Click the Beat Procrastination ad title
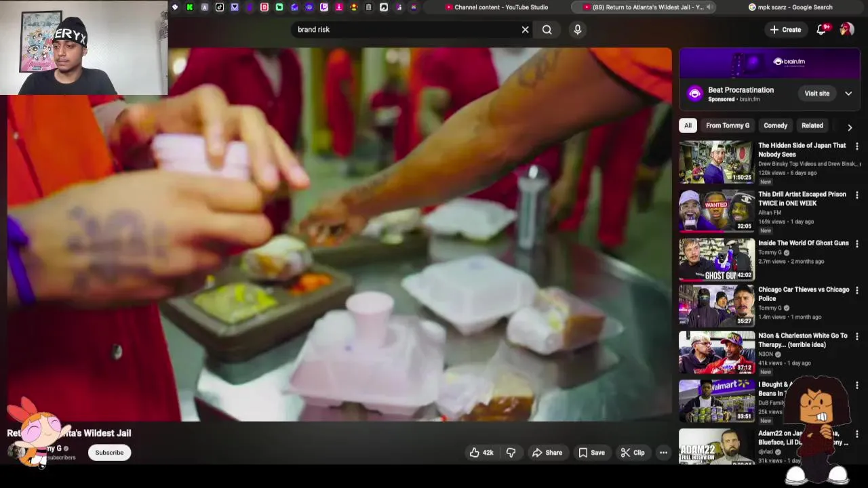 (x=741, y=89)
